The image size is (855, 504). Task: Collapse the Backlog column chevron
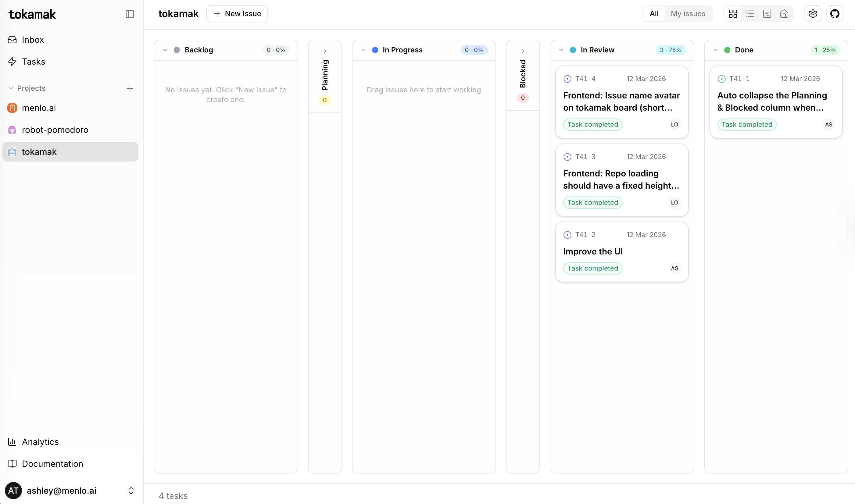[x=165, y=50]
